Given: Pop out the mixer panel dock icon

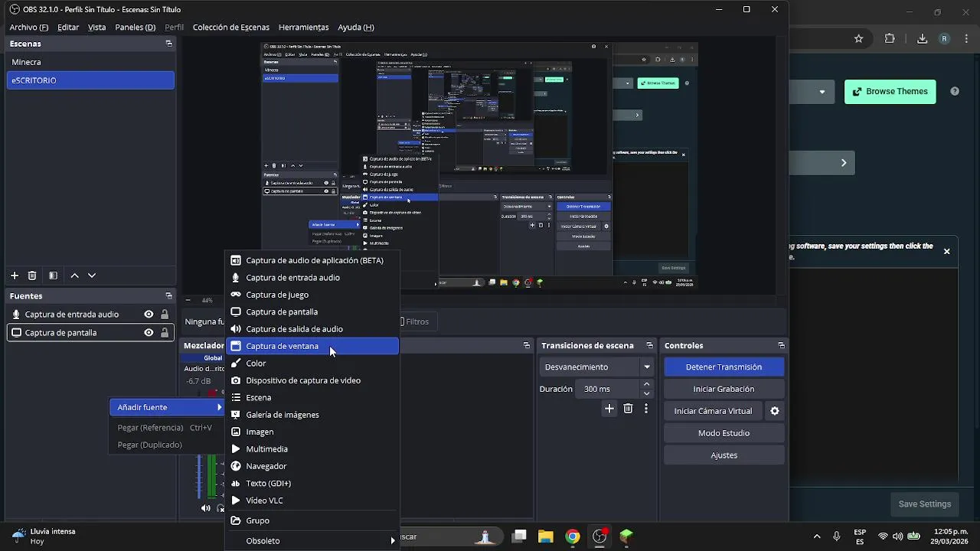Looking at the screenshot, I should (x=526, y=346).
